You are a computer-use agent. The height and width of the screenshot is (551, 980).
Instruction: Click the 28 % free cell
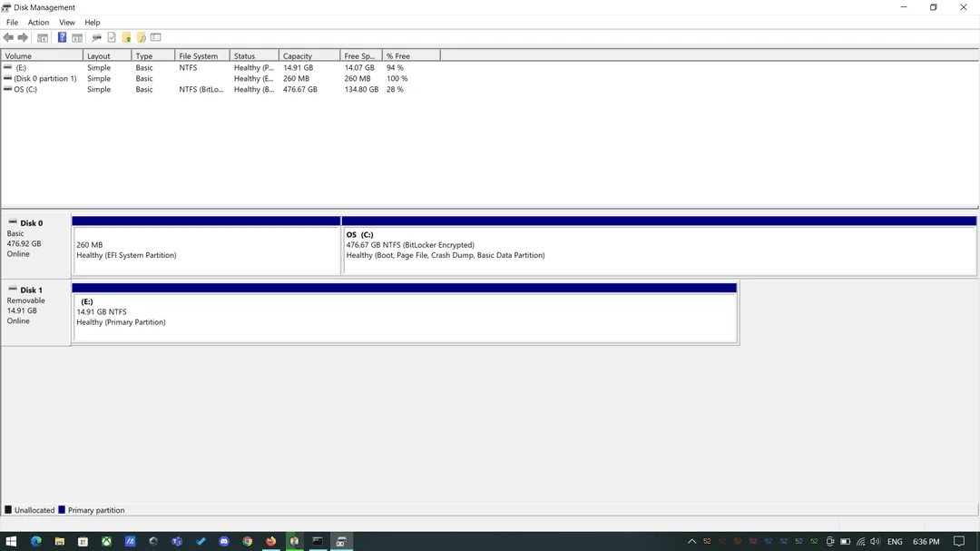[x=395, y=90]
